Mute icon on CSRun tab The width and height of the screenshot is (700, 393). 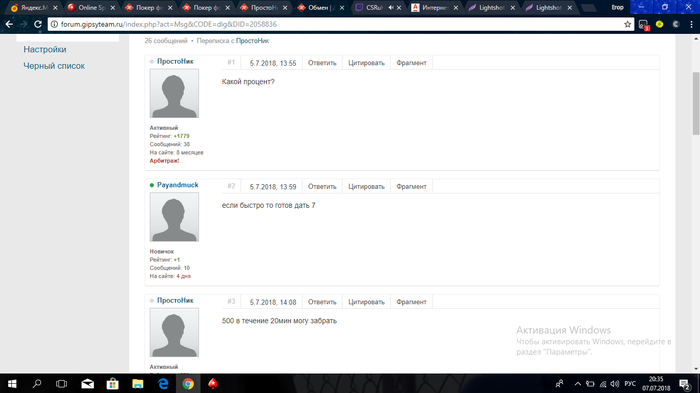click(x=391, y=8)
